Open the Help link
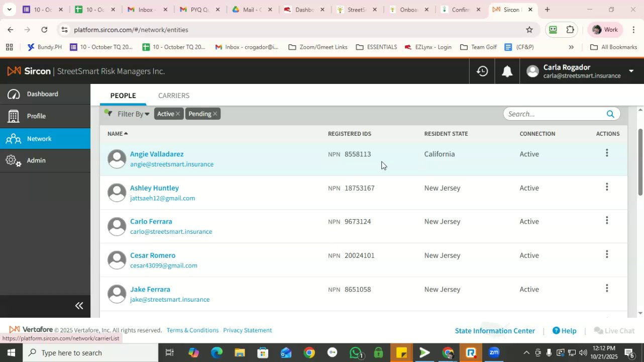The image size is (644, 362). (564, 331)
